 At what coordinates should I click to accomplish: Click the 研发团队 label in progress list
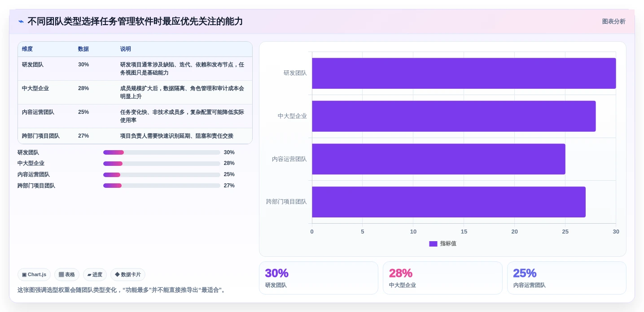click(28, 152)
